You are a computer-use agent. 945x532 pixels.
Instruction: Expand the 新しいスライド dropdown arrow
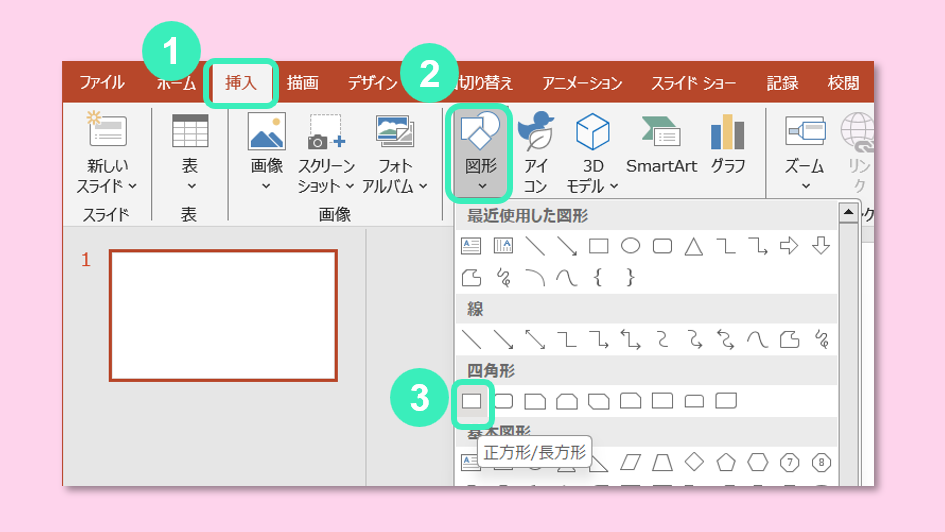[x=133, y=186]
